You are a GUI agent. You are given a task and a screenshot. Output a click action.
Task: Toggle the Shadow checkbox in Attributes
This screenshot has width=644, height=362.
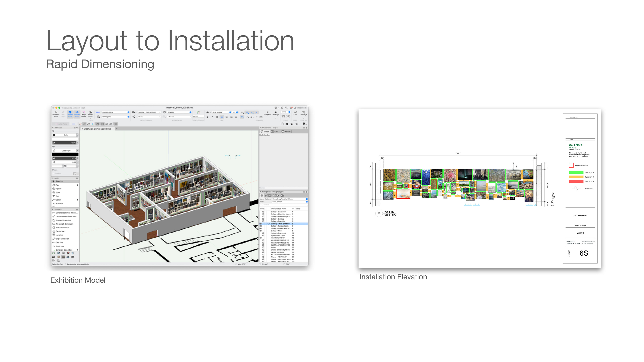coord(53,174)
